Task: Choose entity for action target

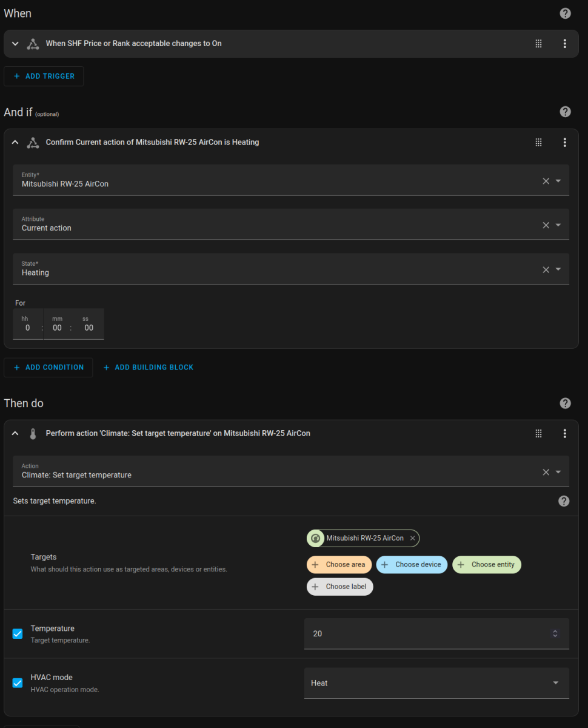Action: (487, 565)
